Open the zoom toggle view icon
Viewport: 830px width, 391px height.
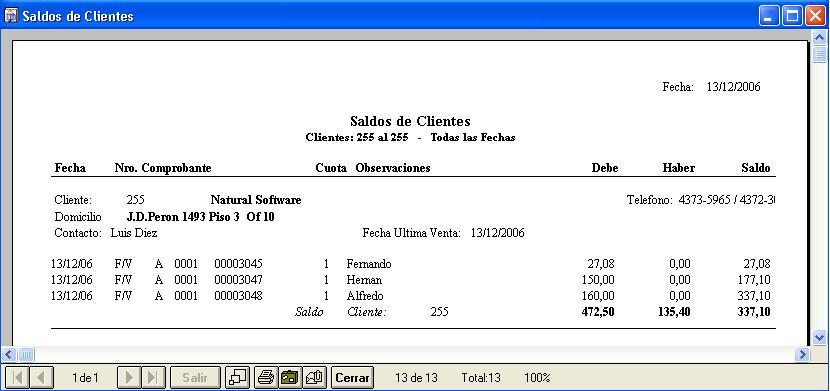click(239, 378)
